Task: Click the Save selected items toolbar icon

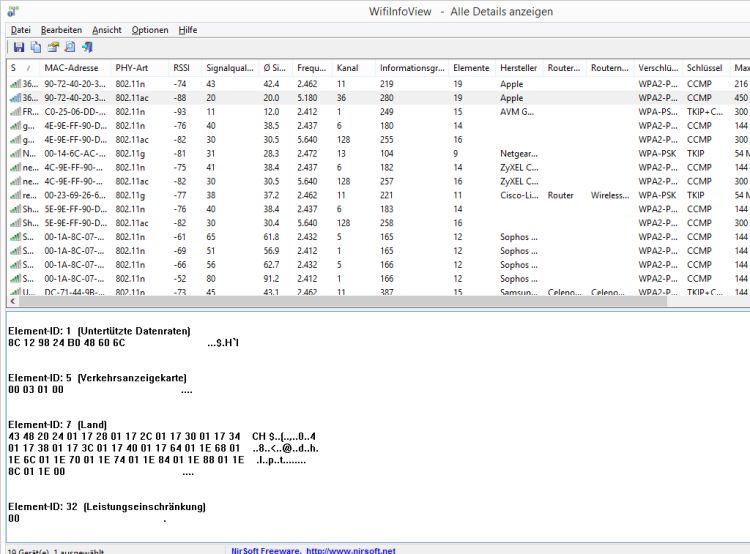Action: pos(19,47)
